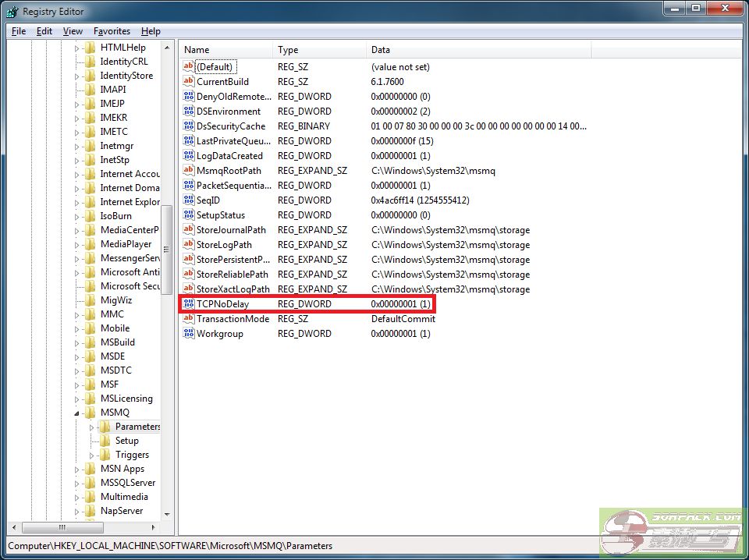Screen dimensions: 749x560
Task: Click the StoreJournalPath string icon
Action: coord(189,229)
